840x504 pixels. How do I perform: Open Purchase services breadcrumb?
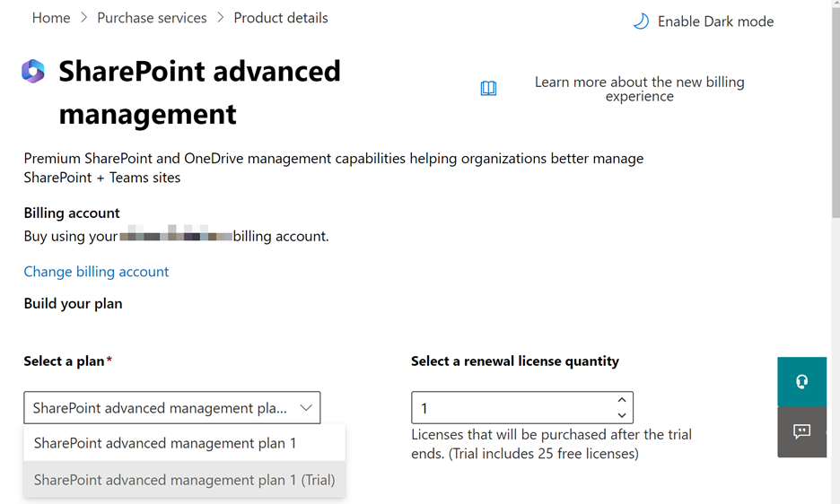(152, 18)
